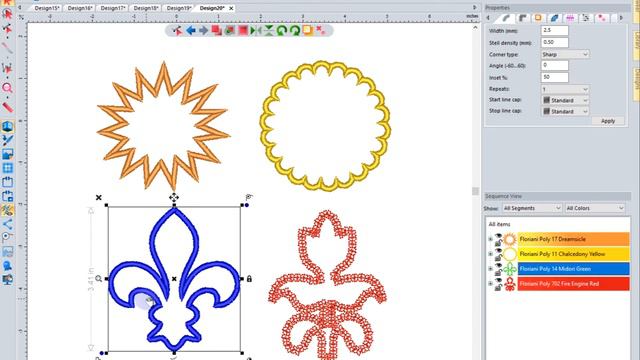Click the orange layered squares icon
This screenshot has height=360, width=640.
pyautogui.click(x=308, y=31)
